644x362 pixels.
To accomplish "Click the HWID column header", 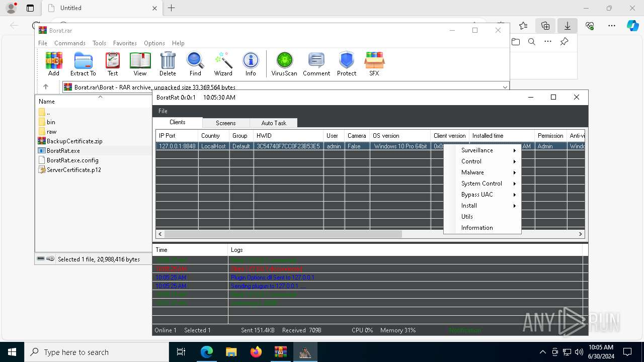I will coord(289,136).
